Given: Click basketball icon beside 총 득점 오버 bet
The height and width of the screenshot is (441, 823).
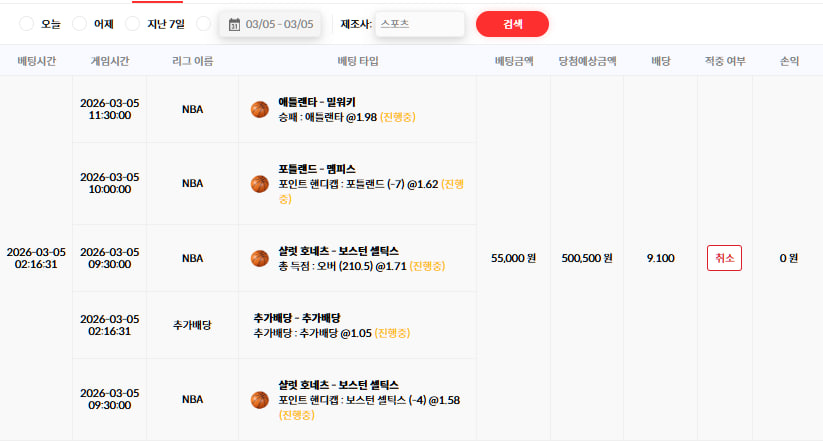Looking at the screenshot, I should 260,258.
